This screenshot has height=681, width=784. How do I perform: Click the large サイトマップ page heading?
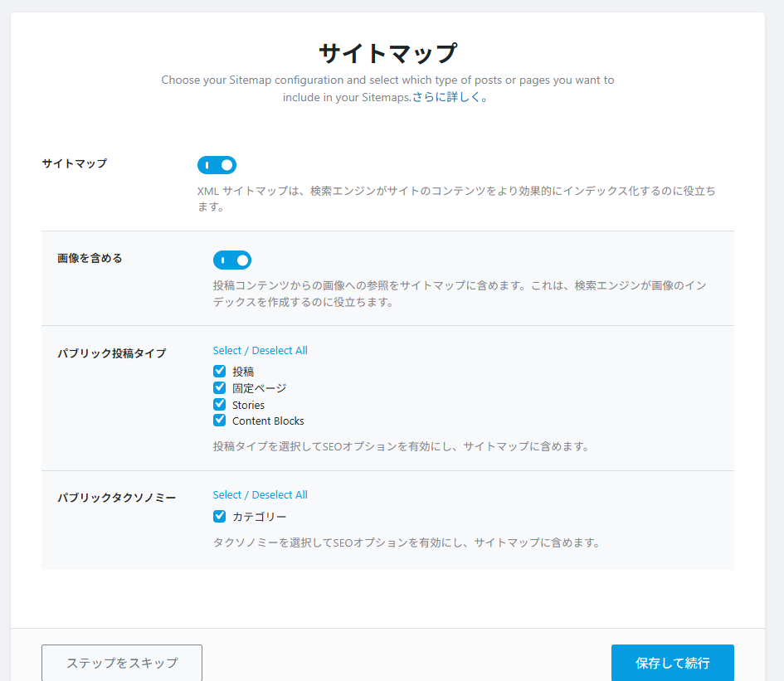coord(387,53)
